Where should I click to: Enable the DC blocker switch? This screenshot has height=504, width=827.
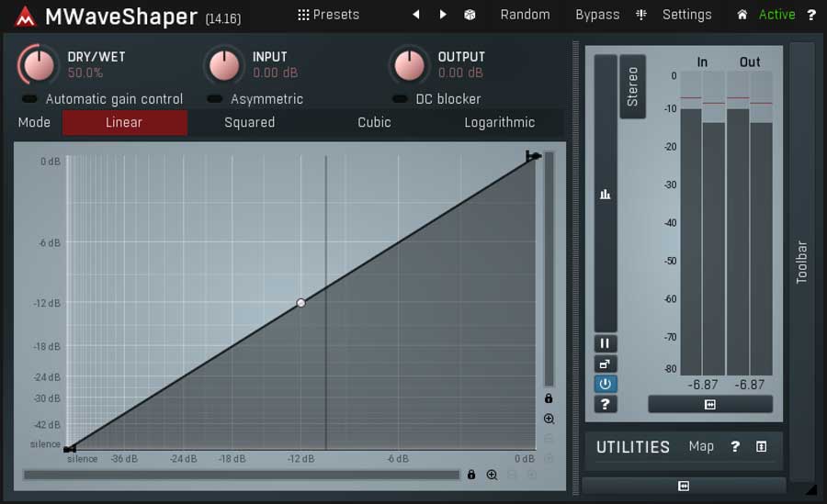[x=400, y=98]
